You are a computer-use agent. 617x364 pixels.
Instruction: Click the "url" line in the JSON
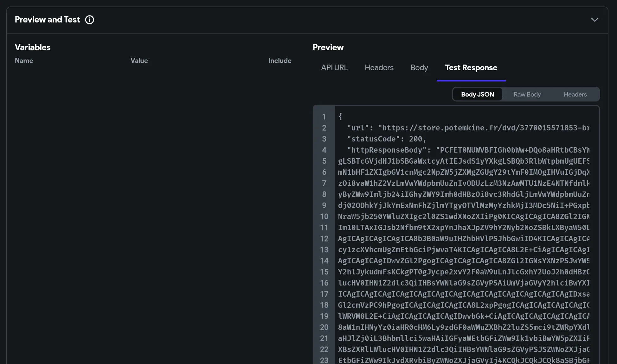464,128
